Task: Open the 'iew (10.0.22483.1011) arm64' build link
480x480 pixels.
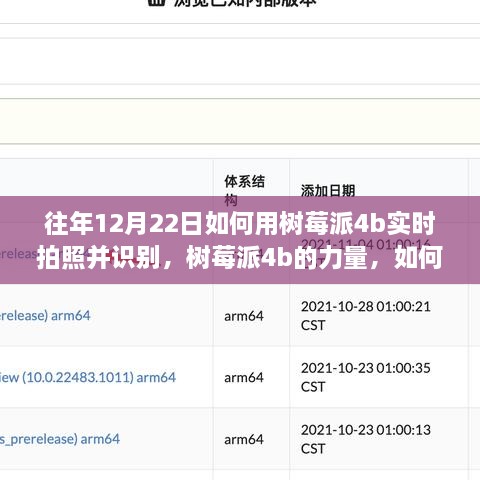Action: pyautogui.click(x=88, y=377)
